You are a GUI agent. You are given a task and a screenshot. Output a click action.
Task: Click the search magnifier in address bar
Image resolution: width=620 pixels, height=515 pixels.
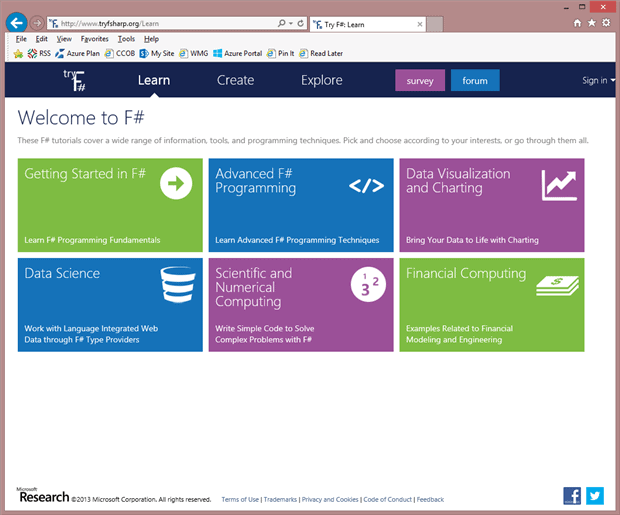[281, 23]
